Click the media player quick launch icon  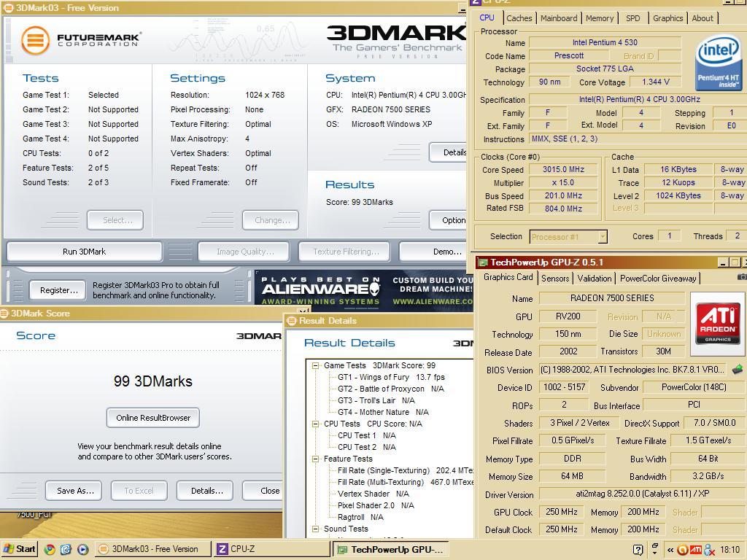coord(82,549)
